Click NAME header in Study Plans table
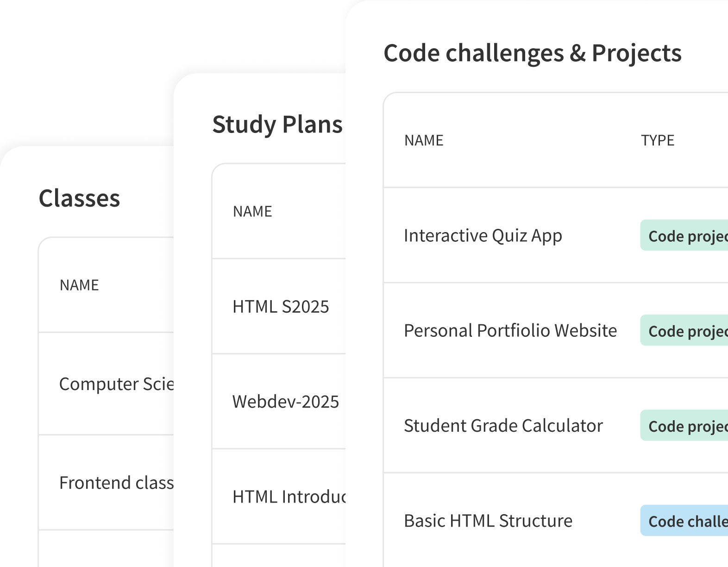This screenshot has height=567, width=728. tap(252, 211)
